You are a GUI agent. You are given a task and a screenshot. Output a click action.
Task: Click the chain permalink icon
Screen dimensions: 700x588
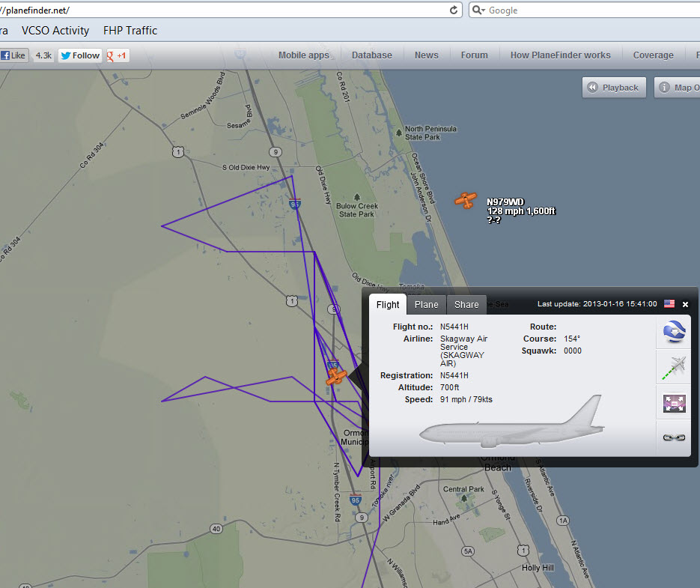pyautogui.click(x=675, y=437)
